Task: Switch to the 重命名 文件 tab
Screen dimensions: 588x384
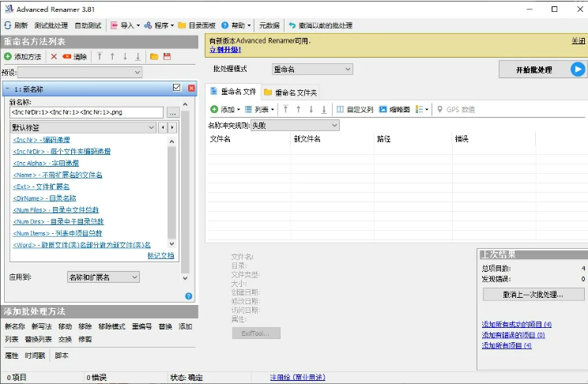Action: 233,92
